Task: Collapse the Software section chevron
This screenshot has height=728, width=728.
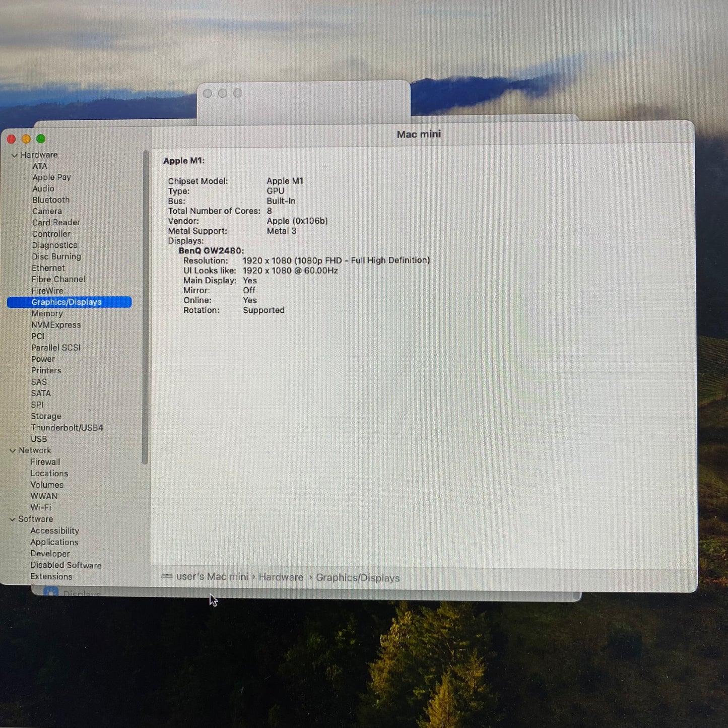Action: click(12, 519)
